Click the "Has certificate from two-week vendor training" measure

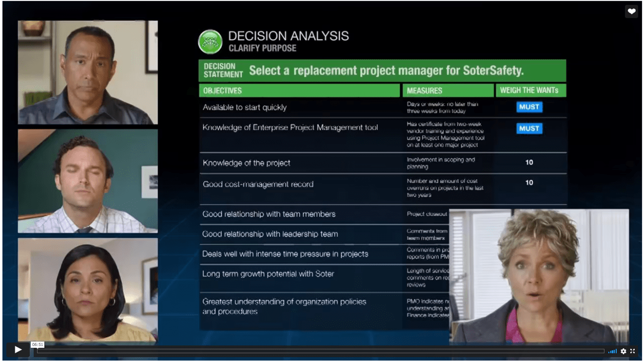[446, 134]
